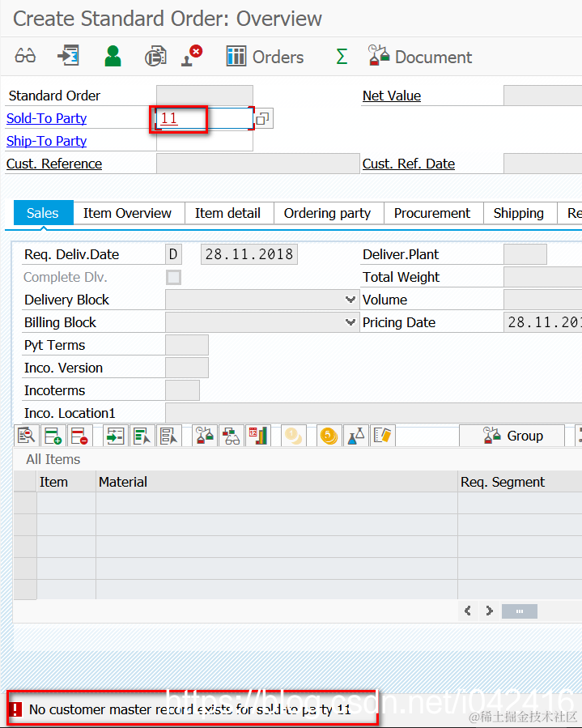582x728 pixels.
Task: Click the Ship-To Party input field
Action: (x=205, y=141)
